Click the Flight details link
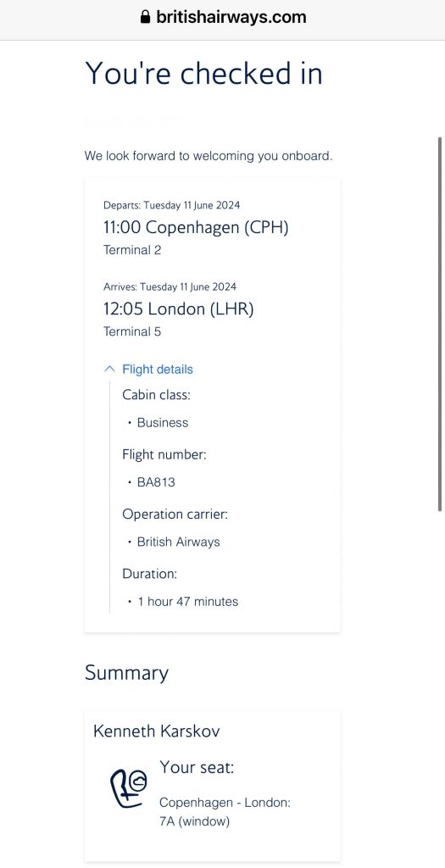The width and height of the screenshot is (445, 868). click(158, 370)
